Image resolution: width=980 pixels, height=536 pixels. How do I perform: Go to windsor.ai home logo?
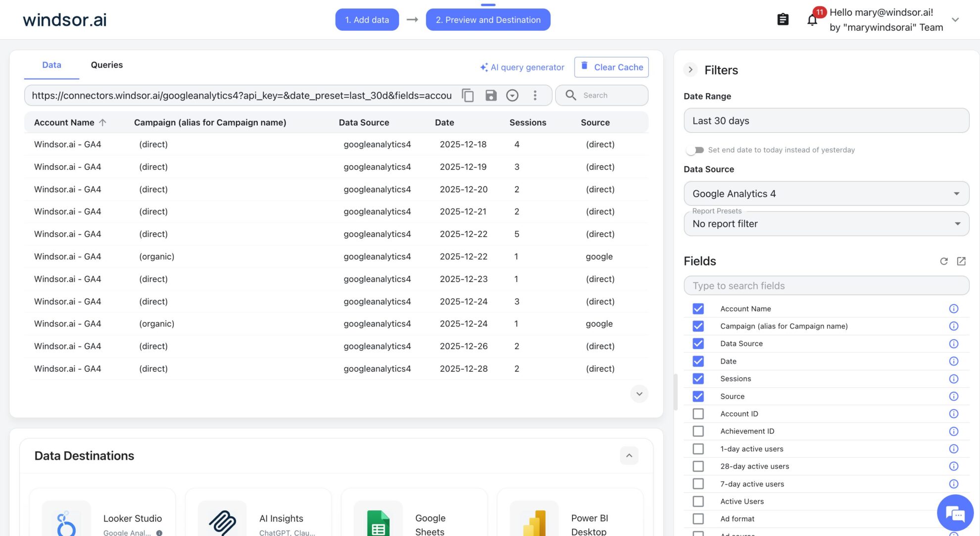(64, 20)
